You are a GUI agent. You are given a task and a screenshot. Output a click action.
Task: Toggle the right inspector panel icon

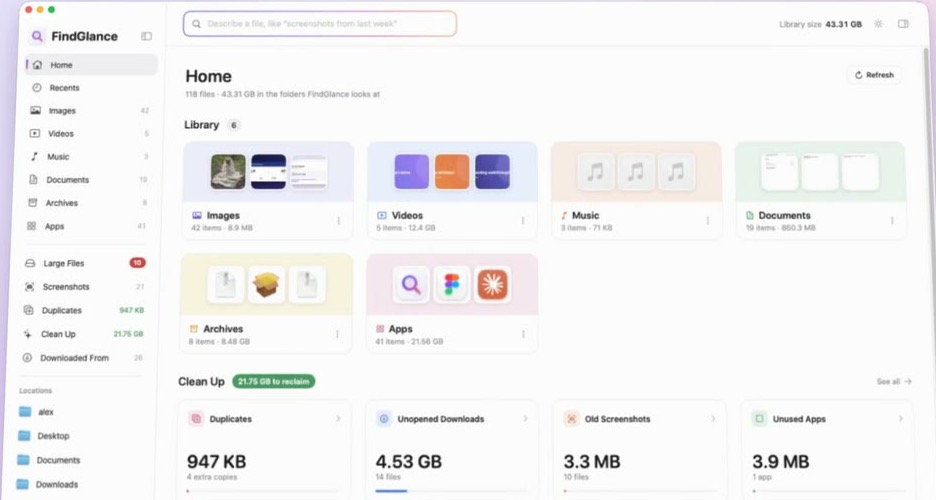903,24
